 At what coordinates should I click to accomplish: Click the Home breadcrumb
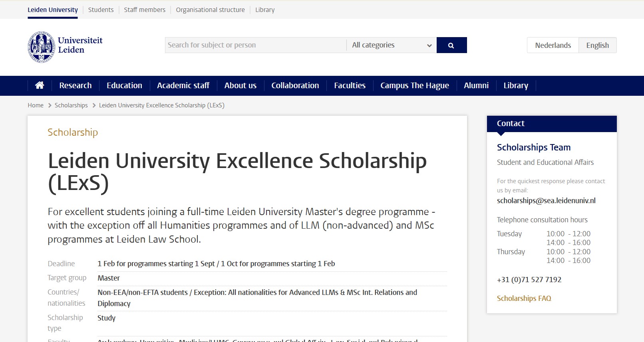coord(36,105)
